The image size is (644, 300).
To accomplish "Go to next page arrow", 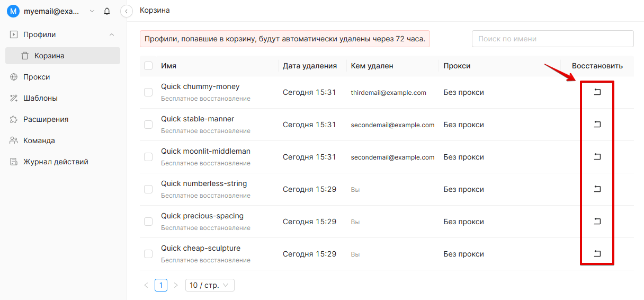I will (x=176, y=285).
